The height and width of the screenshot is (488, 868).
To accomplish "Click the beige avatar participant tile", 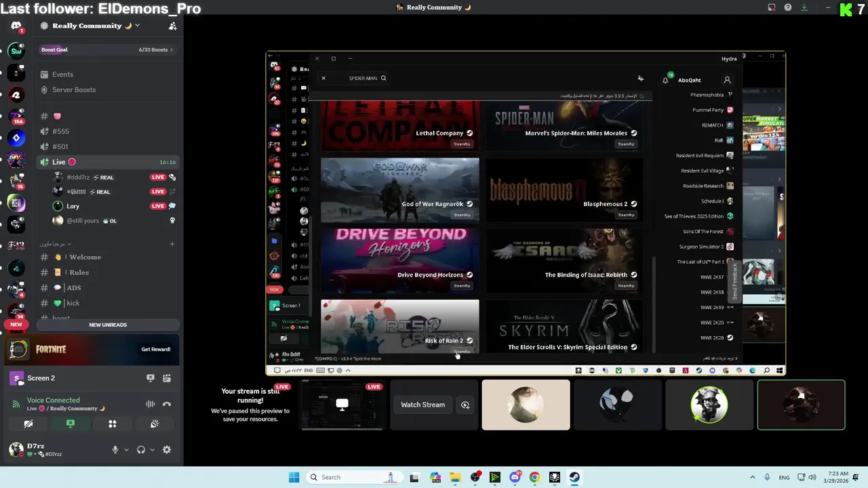I will pos(526,405).
